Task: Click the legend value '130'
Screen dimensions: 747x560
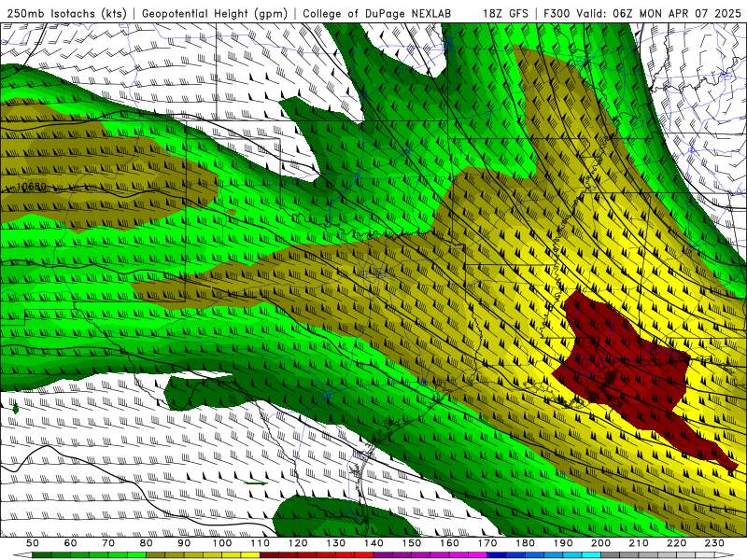Action: (336, 543)
